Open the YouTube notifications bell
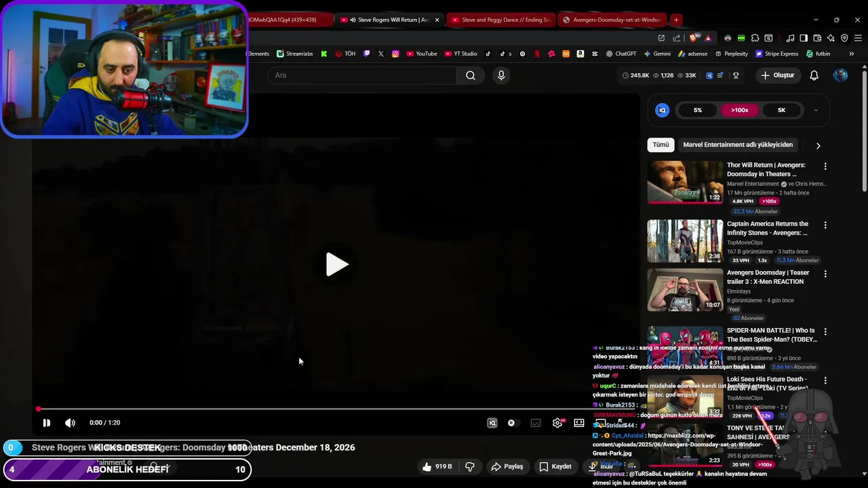 (x=814, y=75)
